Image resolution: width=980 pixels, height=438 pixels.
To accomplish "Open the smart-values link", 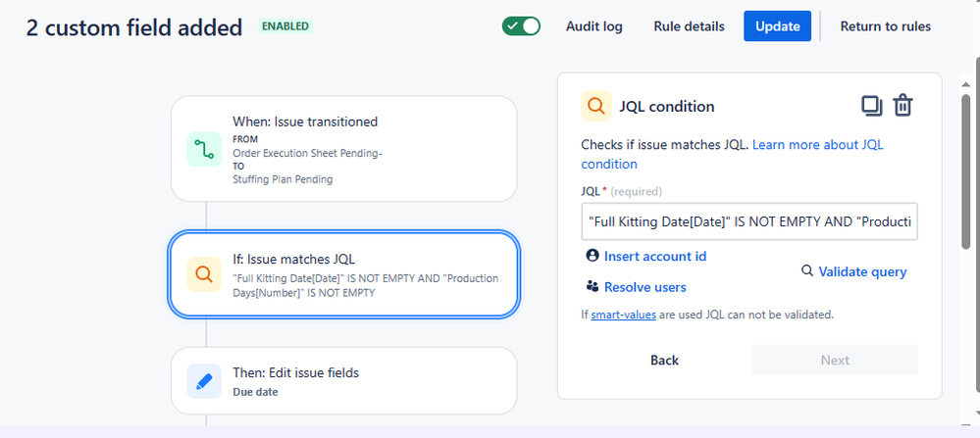I will click(623, 315).
